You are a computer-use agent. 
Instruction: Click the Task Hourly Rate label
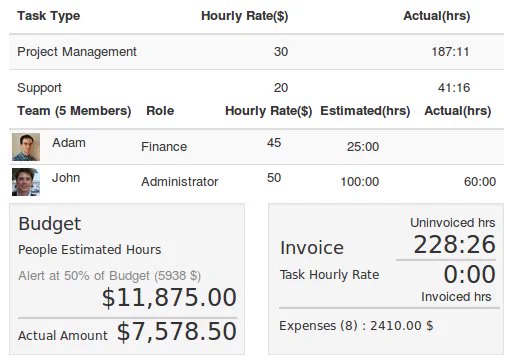click(330, 275)
